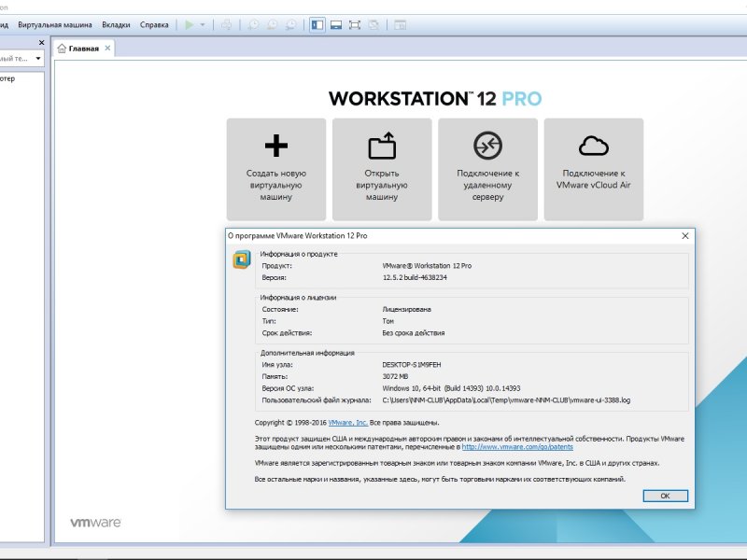Screen dimensions: 747x560
Task: Expand the library search dropdown arrow
Action: click(38, 58)
